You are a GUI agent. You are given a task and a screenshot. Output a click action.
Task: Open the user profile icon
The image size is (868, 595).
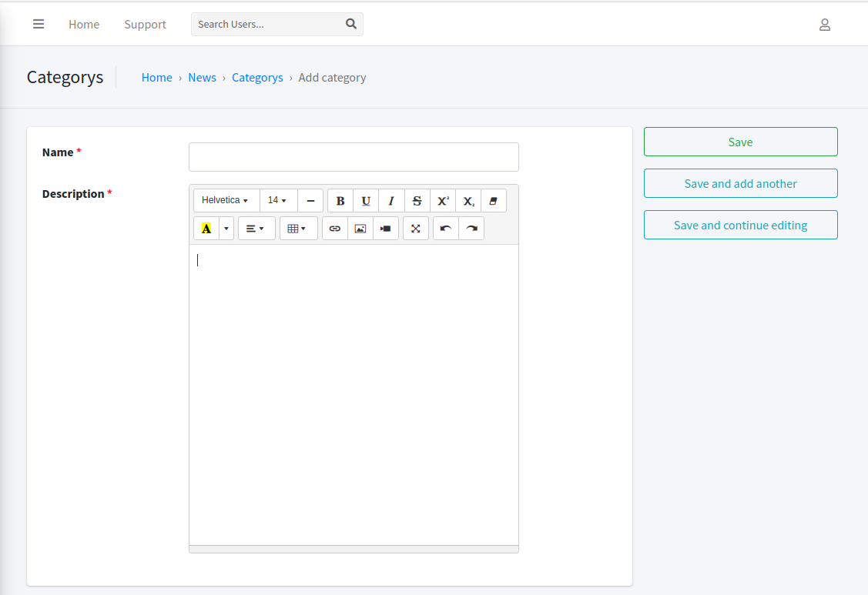click(824, 25)
